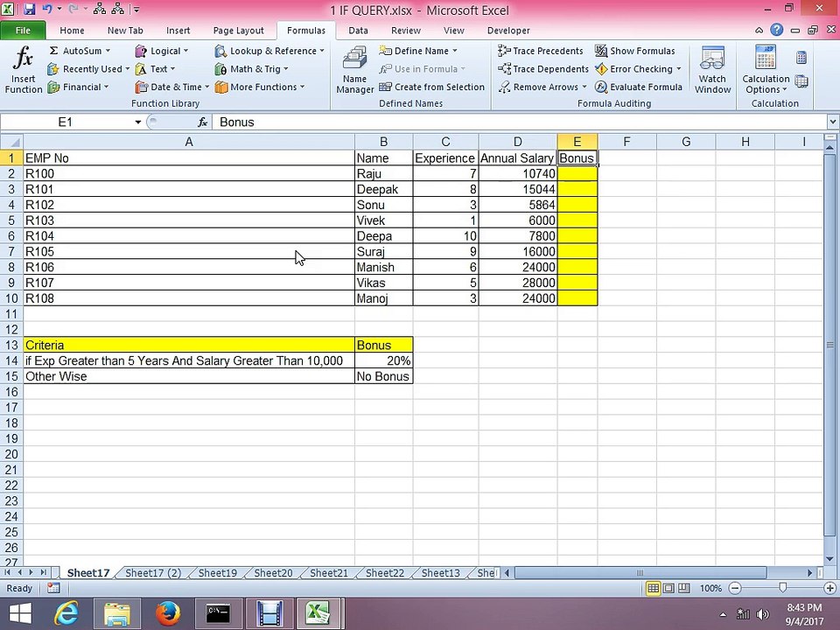Expand the AutoSum dropdown
Image resolution: width=840 pixels, height=630 pixels.
[108, 51]
